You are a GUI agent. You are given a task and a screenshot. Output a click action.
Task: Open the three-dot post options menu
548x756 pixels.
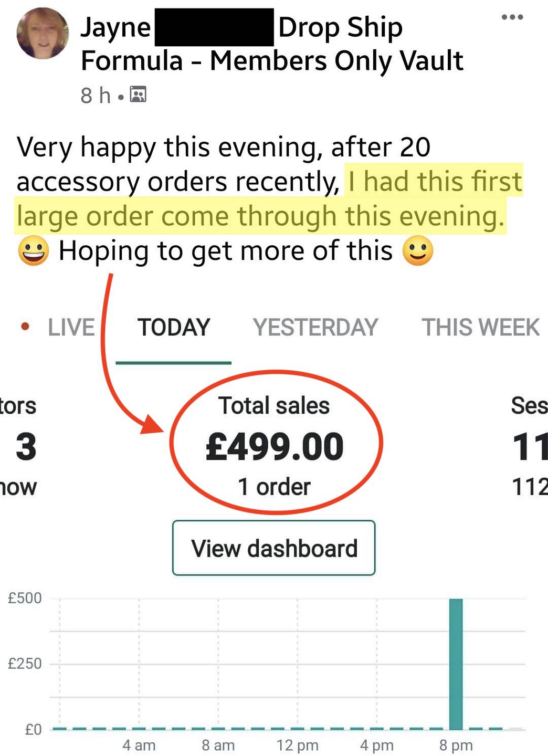(512, 17)
